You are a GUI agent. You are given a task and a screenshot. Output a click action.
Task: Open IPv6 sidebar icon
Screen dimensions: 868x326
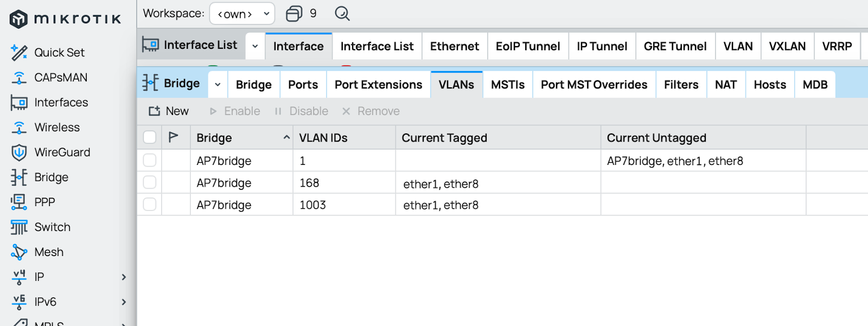19,302
